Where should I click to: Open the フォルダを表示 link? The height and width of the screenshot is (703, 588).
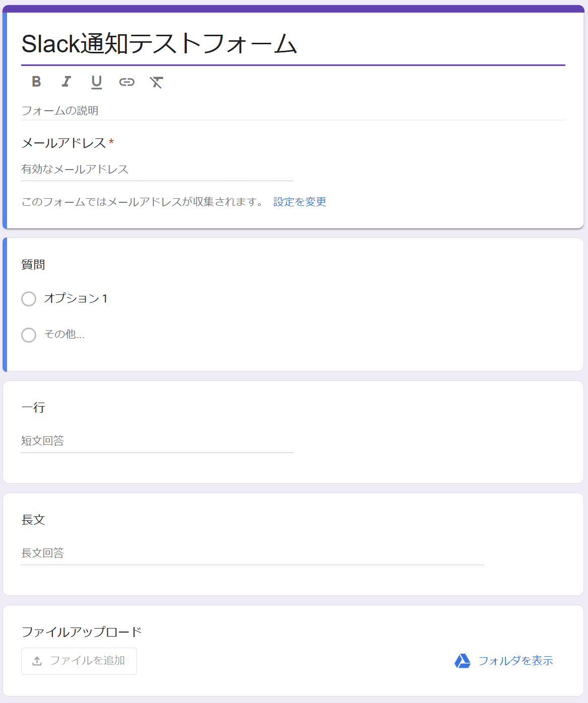coord(516,661)
